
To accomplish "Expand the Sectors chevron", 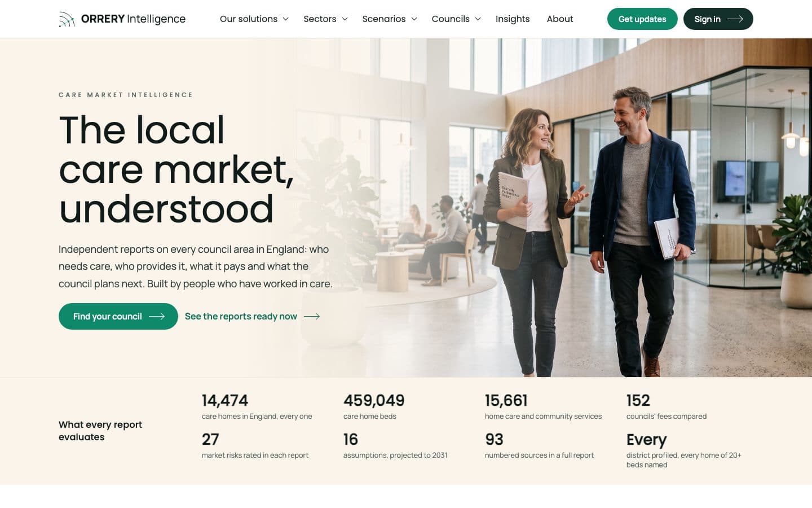I will 345,19.
